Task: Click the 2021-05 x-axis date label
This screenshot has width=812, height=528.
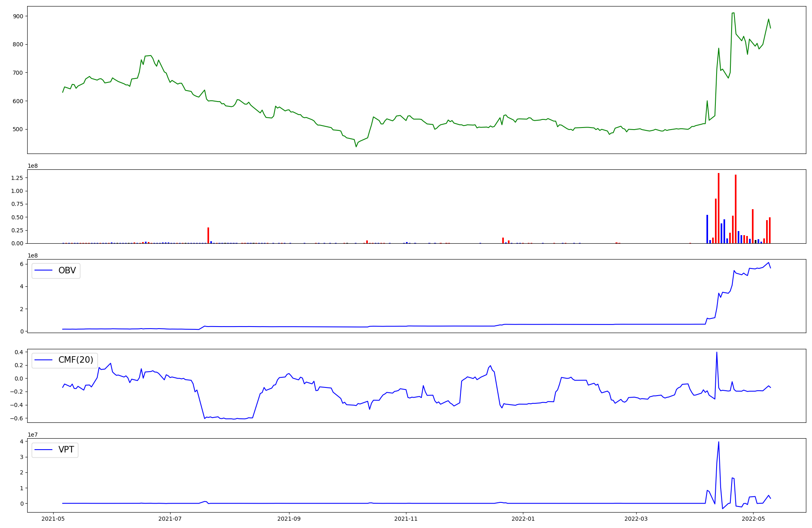Action: pyautogui.click(x=53, y=519)
